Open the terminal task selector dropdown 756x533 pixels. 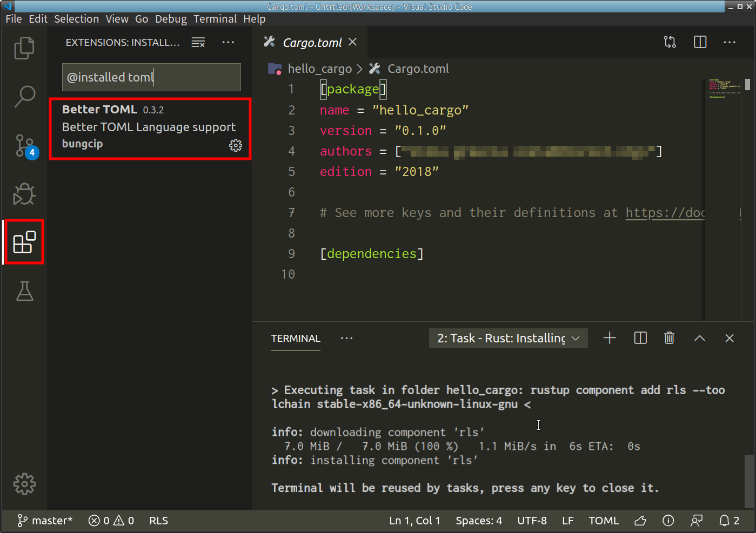tap(508, 338)
